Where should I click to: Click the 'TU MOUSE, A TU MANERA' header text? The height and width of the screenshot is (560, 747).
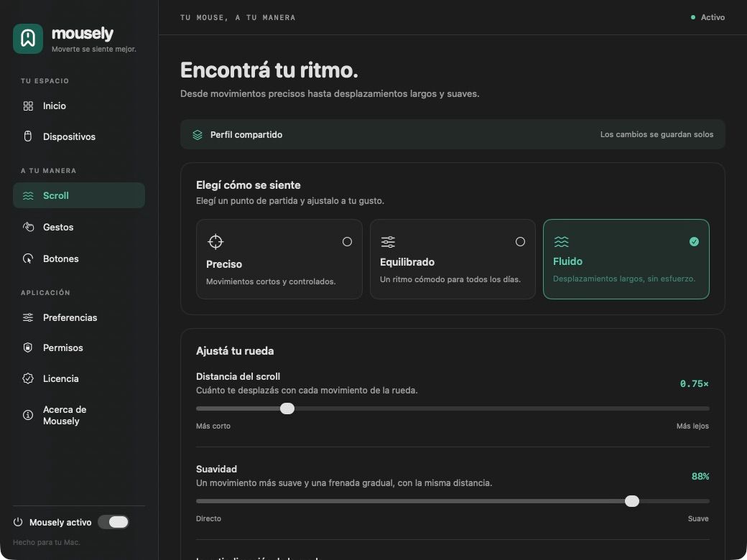click(x=238, y=18)
